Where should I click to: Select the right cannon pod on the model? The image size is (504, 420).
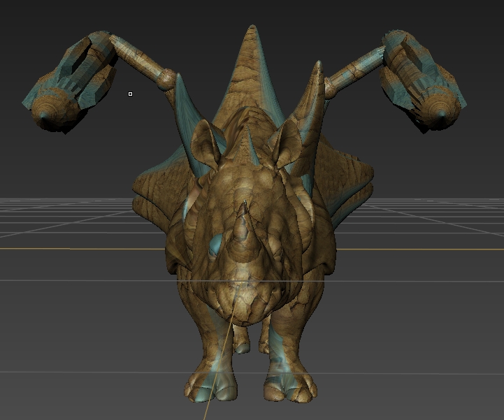pyautogui.click(x=424, y=81)
